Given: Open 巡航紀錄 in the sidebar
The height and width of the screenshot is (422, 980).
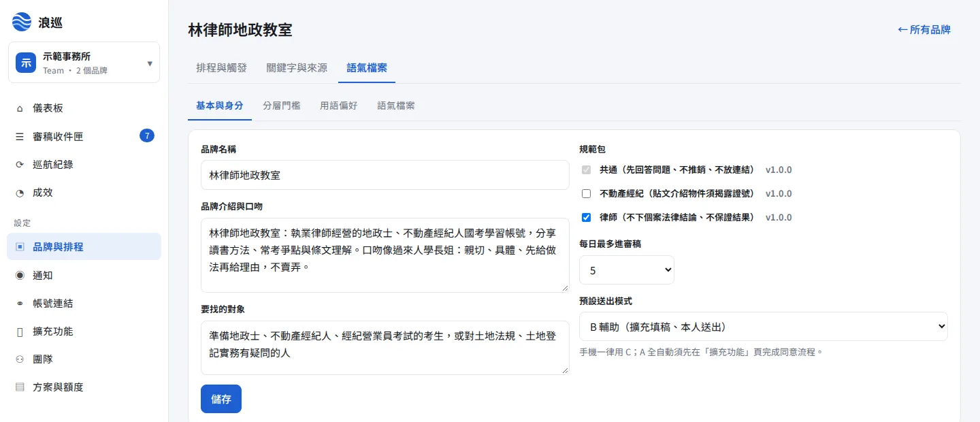Looking at the screenshot, I should 84,164.
